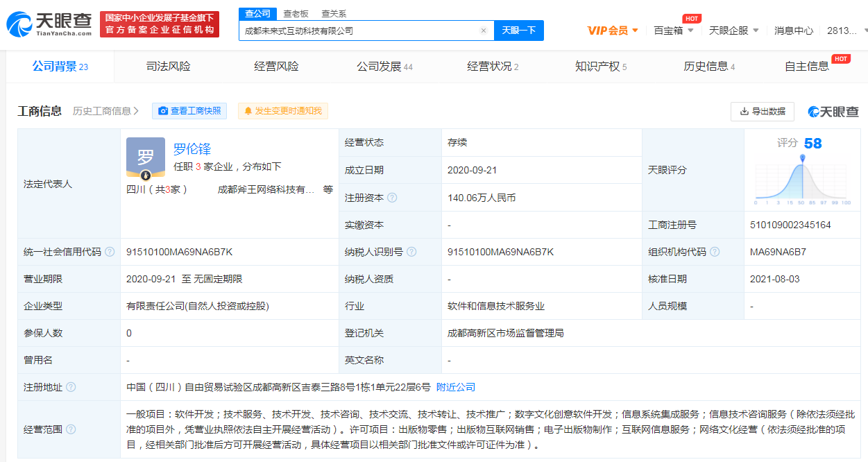Switch to the 知识产权 tab
The width and height of the screenshot is (868, 462).
pos(600,67)
